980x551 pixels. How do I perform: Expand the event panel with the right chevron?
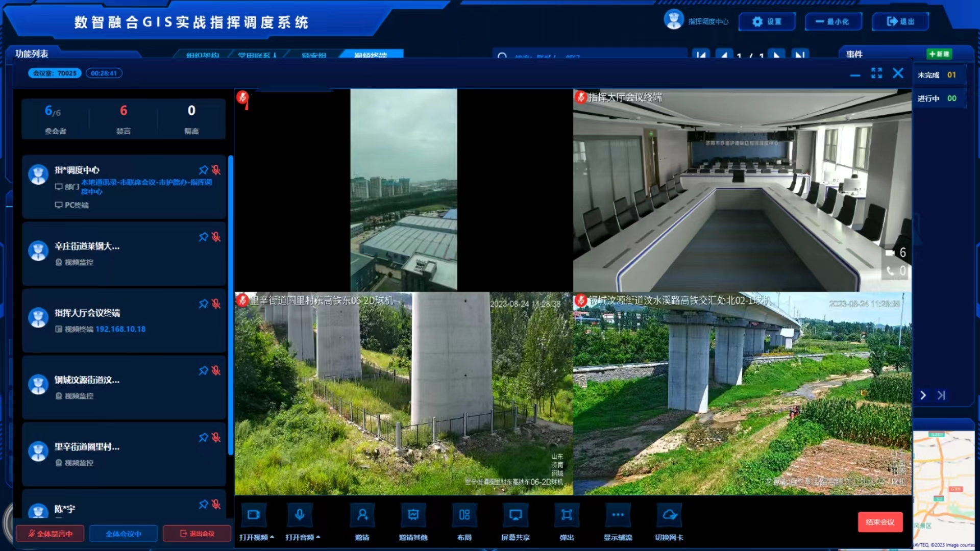click(x=923, y=395)
